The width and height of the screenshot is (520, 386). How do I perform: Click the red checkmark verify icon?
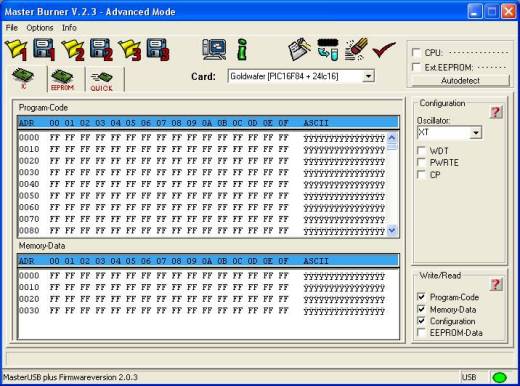384,49
